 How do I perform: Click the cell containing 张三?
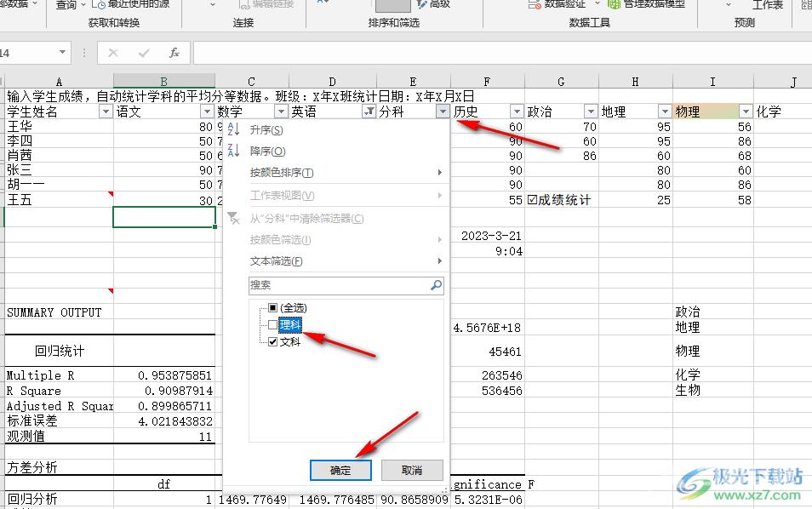[59, 170]
